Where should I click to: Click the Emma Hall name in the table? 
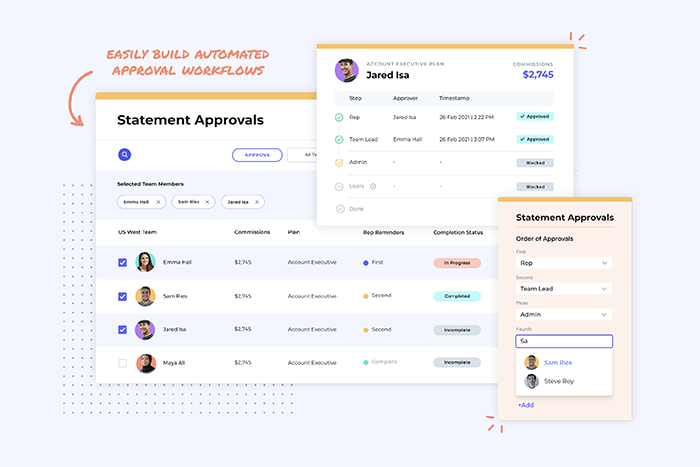coord(177,262)
